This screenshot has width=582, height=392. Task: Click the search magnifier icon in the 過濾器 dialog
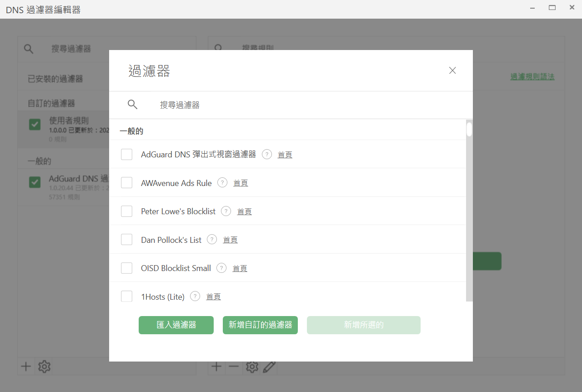click(132, 105)
